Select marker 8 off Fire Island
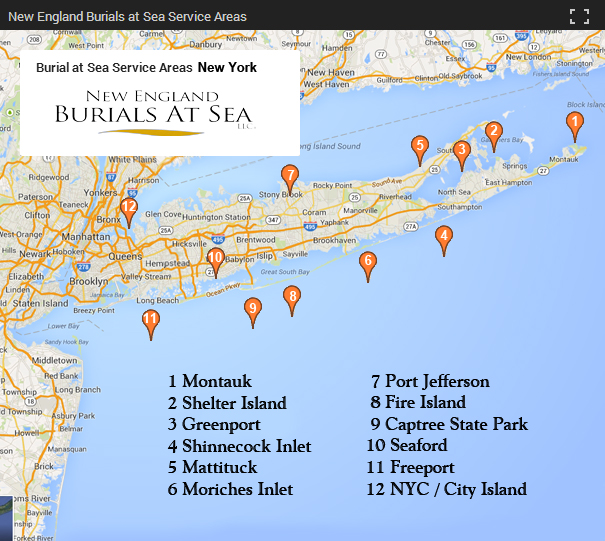This screenshot has width=605, height=541. coord(292,298)
